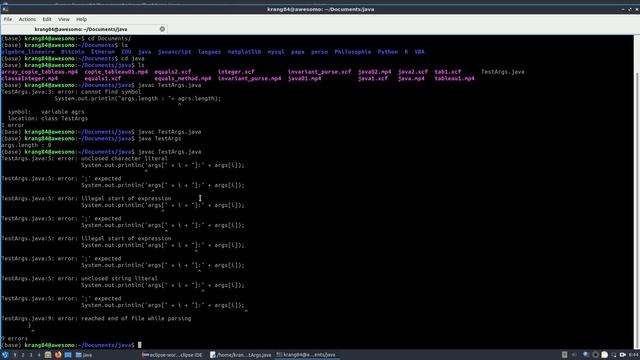Click copie_tableau01.mp4 in the listing
Viewport: 640px width, 360px height.
coord(116,72)
